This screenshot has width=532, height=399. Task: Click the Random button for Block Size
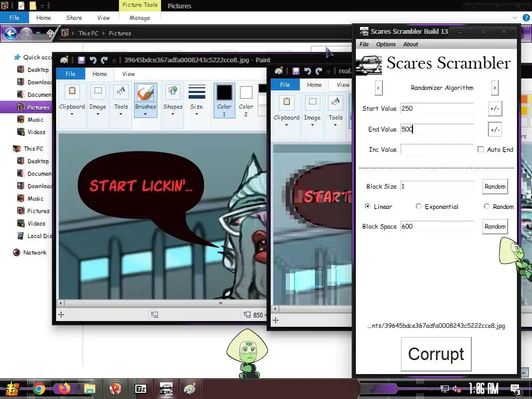pyautogui.click(x=495, y=187)
